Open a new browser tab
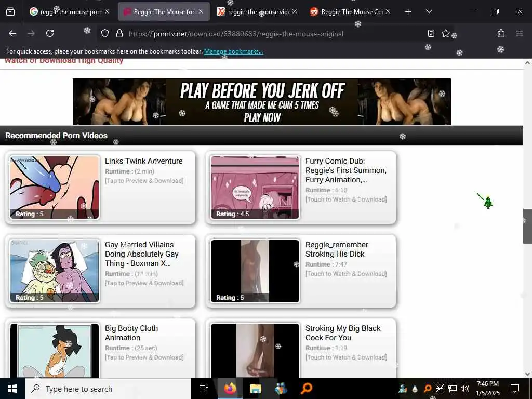The image size is (532, 399). pos(408,12)
